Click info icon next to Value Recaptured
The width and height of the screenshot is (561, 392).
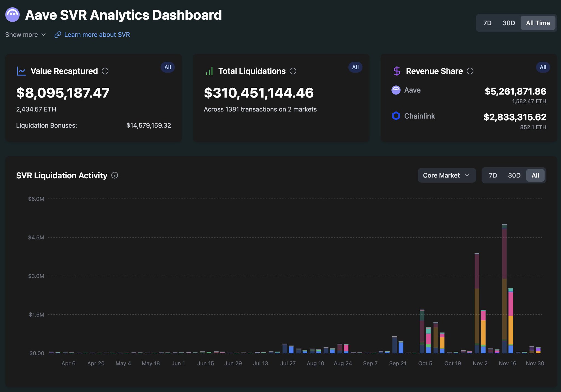(x=105, y=71)
